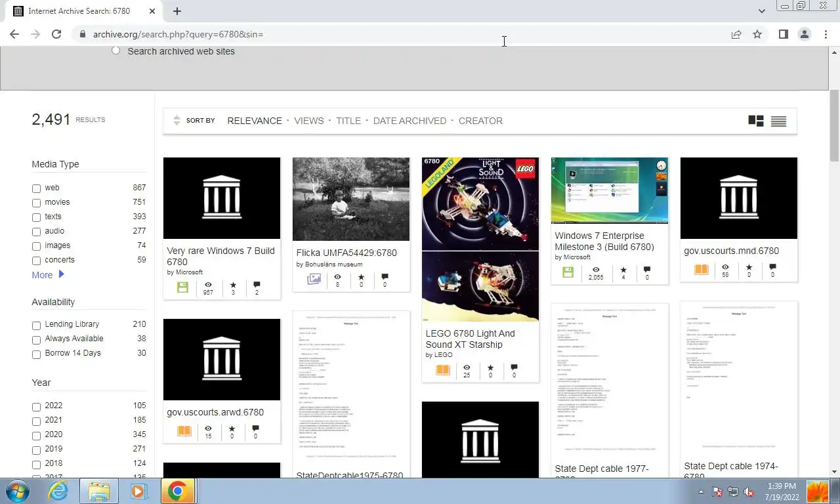Click favorites star on Windows 7 Enterprise Milestone 3
This screenshot has height=504, width=840.
point(623,270)
